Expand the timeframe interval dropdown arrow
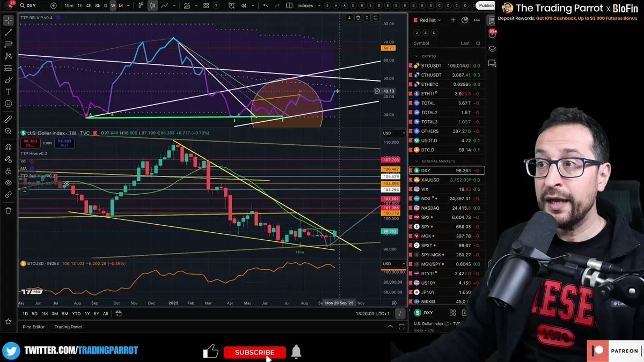The width and height of the screenshot is (644, 362). click(129, 5)
